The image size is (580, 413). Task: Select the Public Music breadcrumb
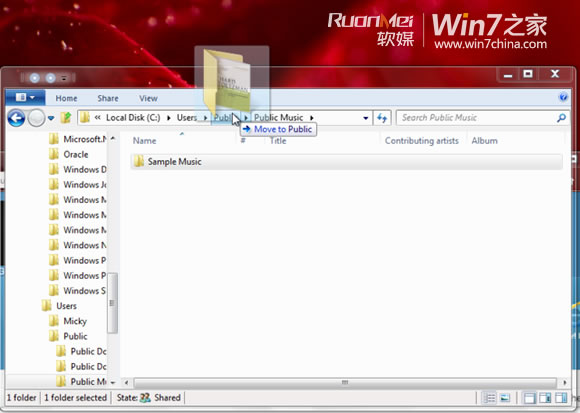279,118
